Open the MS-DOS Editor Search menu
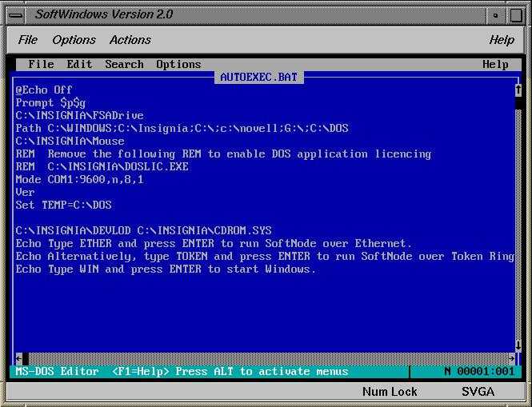The image size is (532, 407). point(124,65)
